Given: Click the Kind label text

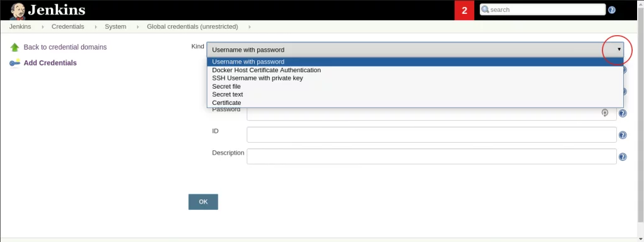Looking at the screenshot, I should (197, 47).
